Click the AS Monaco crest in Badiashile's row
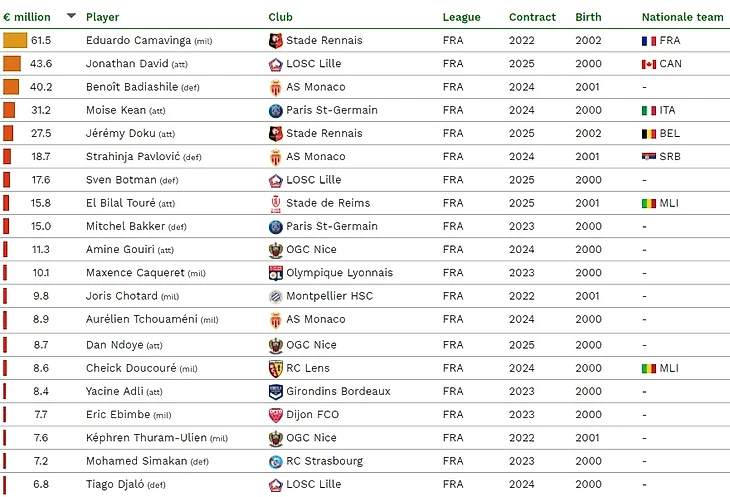Screen dimensions: 730x497 click(276, 87)
